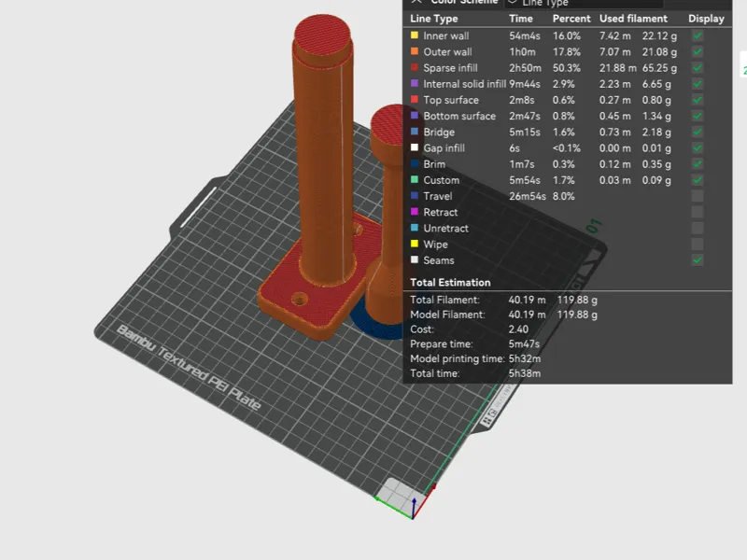Toggle Custom display checkbox

[x=697, y=180]
